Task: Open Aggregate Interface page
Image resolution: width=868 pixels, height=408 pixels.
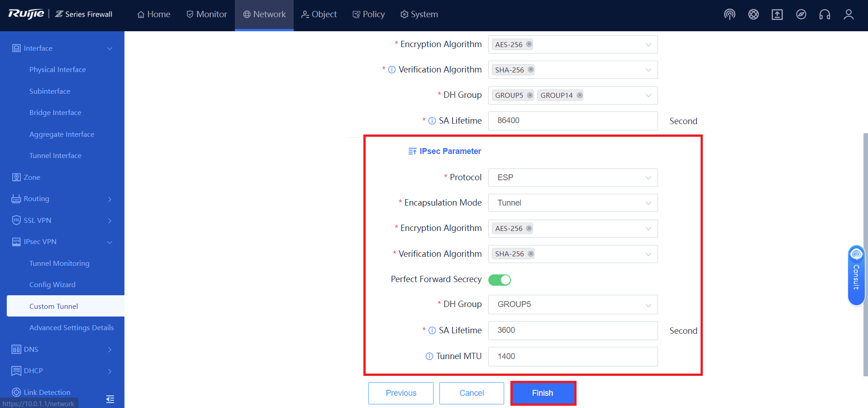Action: pos(62,134)
